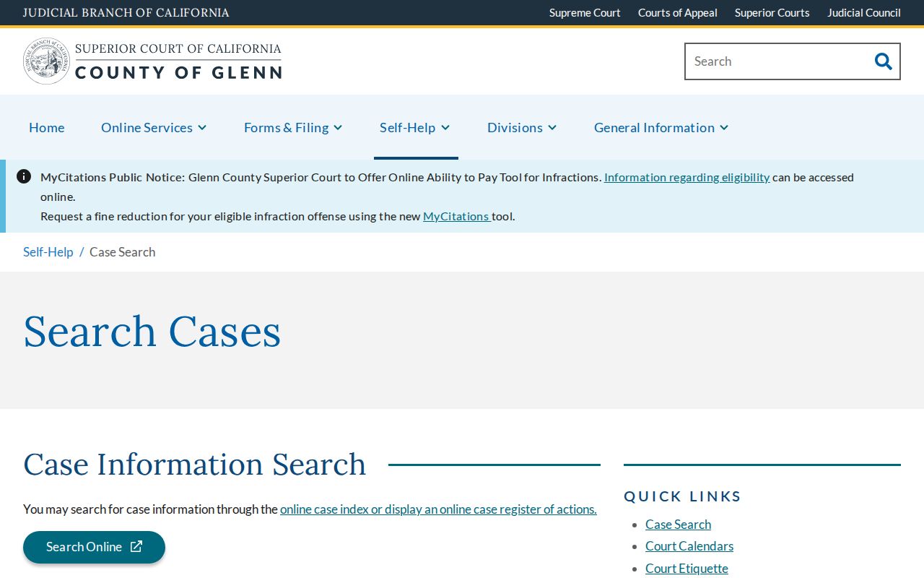Click the Judicial Branch seal logo
Image resolution: width=924 pixels, height=578 pixels.
coord(46,61)
